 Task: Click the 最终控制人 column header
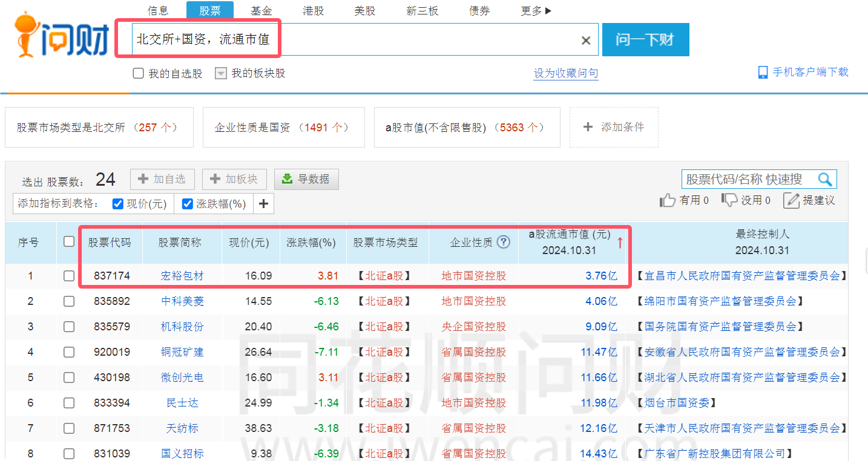point(762,241)
